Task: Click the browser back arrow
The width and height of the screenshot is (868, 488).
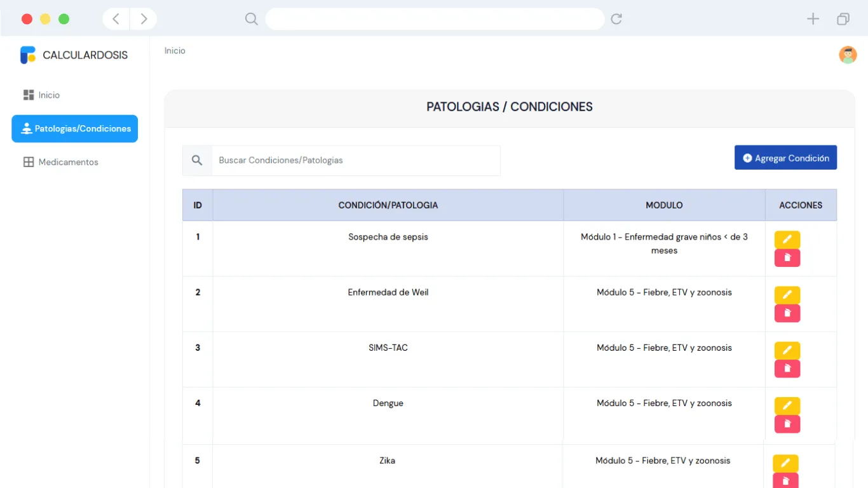Action: [116, 19]
